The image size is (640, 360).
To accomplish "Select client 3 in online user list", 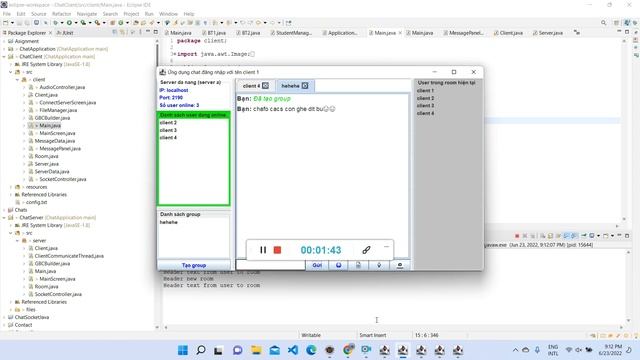I will point(168,130).
